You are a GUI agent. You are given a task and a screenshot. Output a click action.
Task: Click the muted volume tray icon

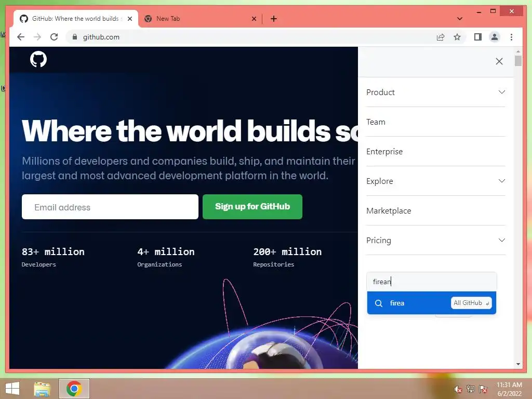tap(458, 389)
